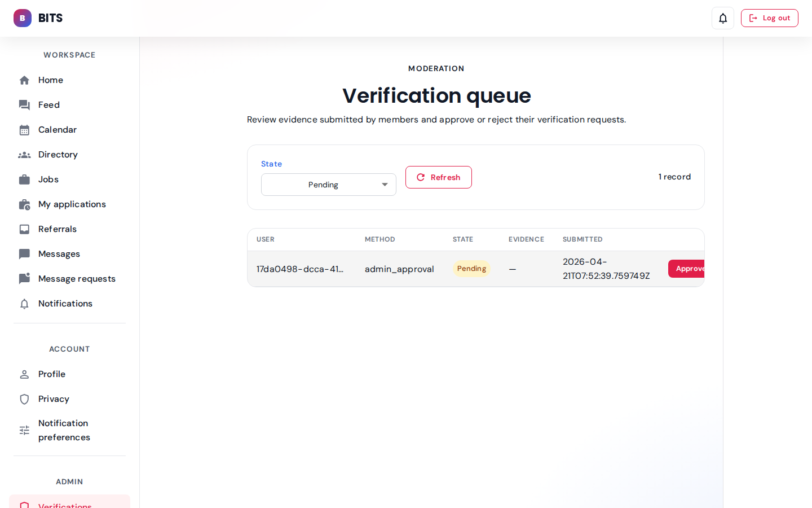
Task: Open Message requests in sidebar
Action: [x=77, y=279]
